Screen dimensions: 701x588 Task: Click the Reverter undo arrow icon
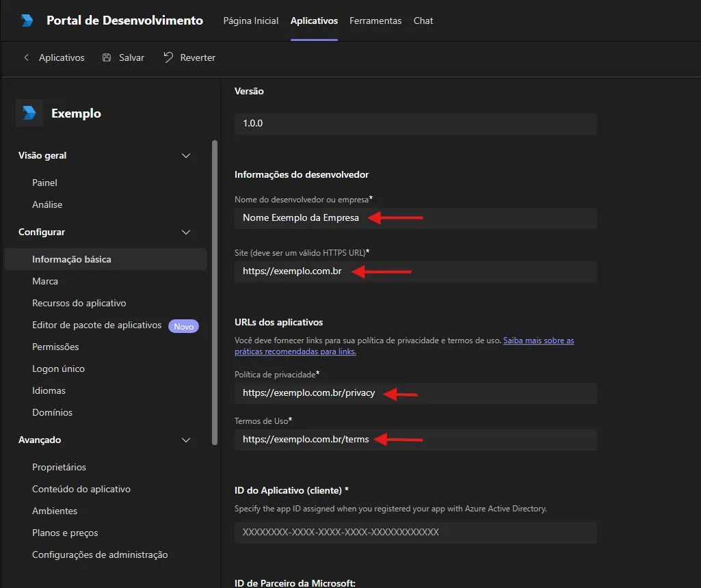coord(168,57)
